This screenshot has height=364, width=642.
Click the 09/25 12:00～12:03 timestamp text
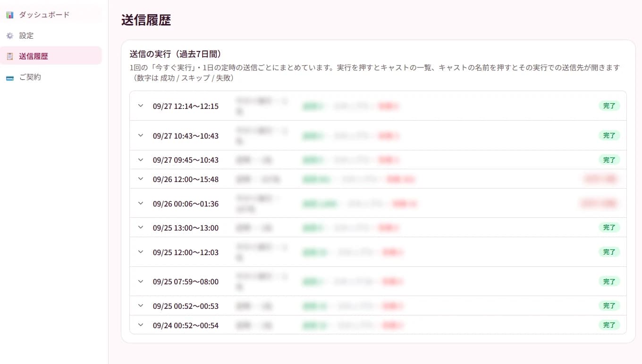(x=186, y=252)
